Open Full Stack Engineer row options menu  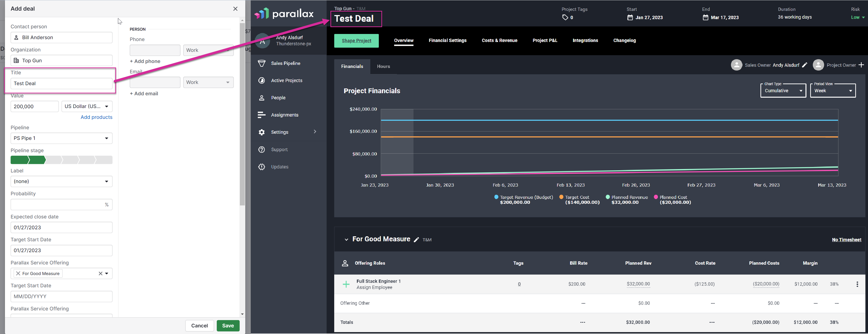tap(857, 284)
